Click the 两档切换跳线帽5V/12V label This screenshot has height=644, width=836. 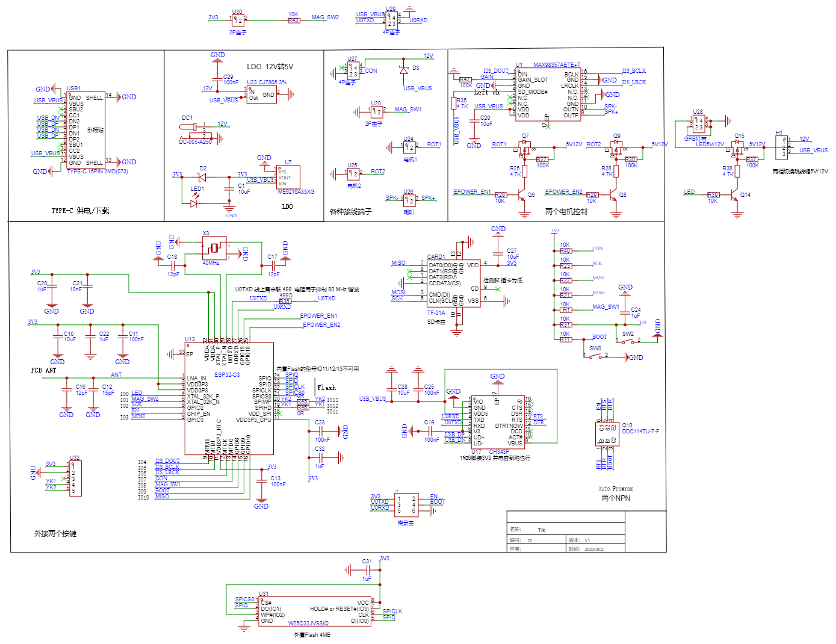[x=800, y=172]
